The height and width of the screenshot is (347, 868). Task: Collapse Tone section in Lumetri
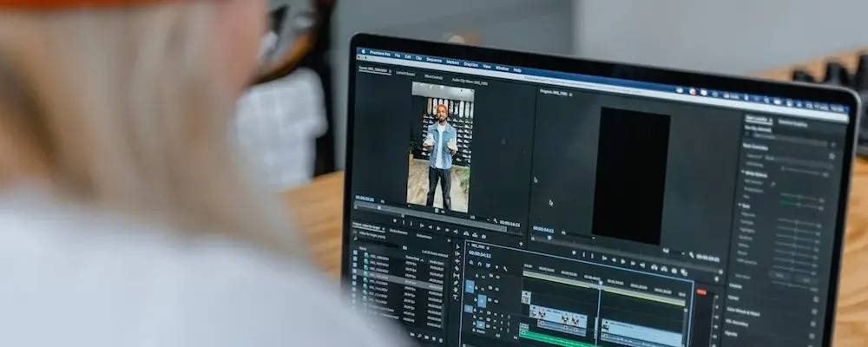pos(740,205)
